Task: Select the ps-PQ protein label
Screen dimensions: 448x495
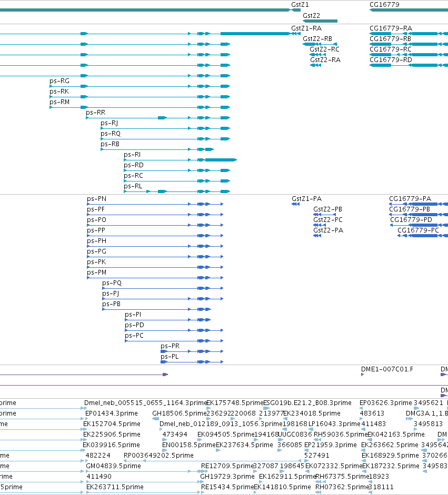Action: click(112, 283)
